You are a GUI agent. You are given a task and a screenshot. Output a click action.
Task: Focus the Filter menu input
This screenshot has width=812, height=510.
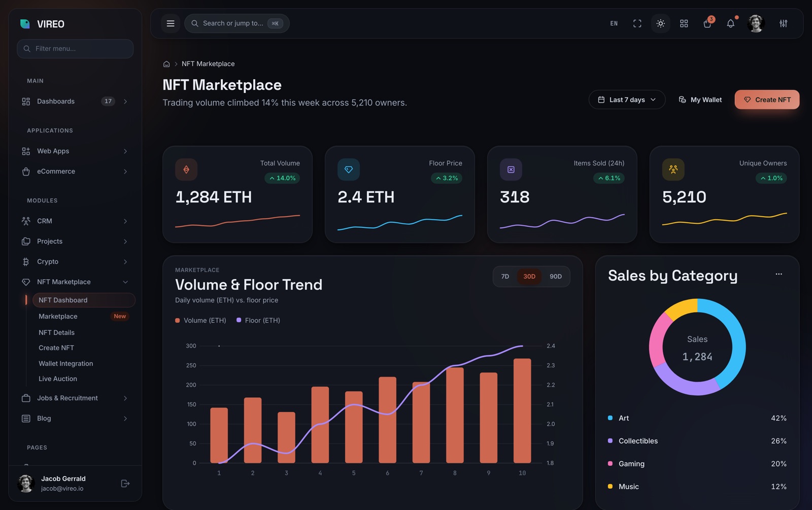pos(75,49)
